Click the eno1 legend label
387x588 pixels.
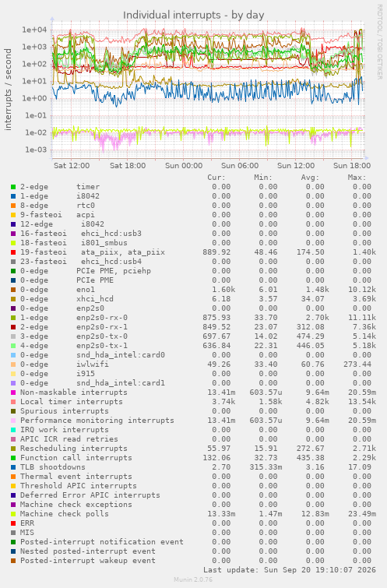[x=86, y=290]
